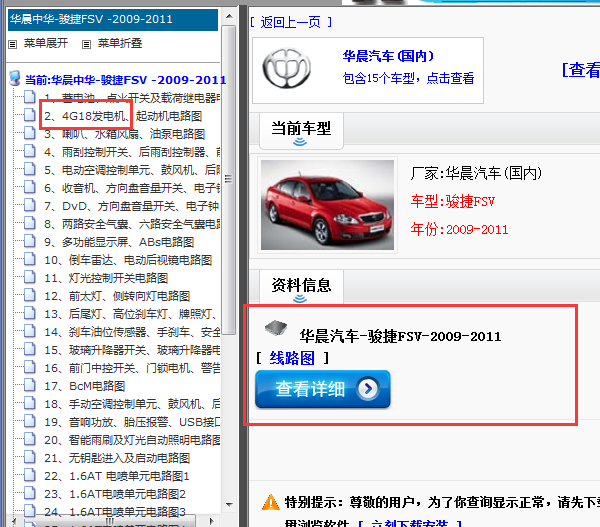Open 12、前大灯、侧转向灯电路图
600x527 pixels.
tap(117, 296)
